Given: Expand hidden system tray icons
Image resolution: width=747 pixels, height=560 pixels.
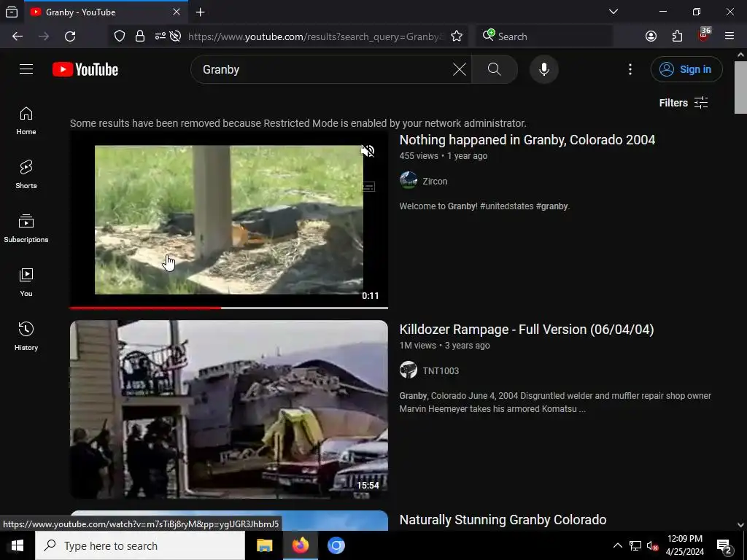Looking at the screenshot, I should [617, 545].
